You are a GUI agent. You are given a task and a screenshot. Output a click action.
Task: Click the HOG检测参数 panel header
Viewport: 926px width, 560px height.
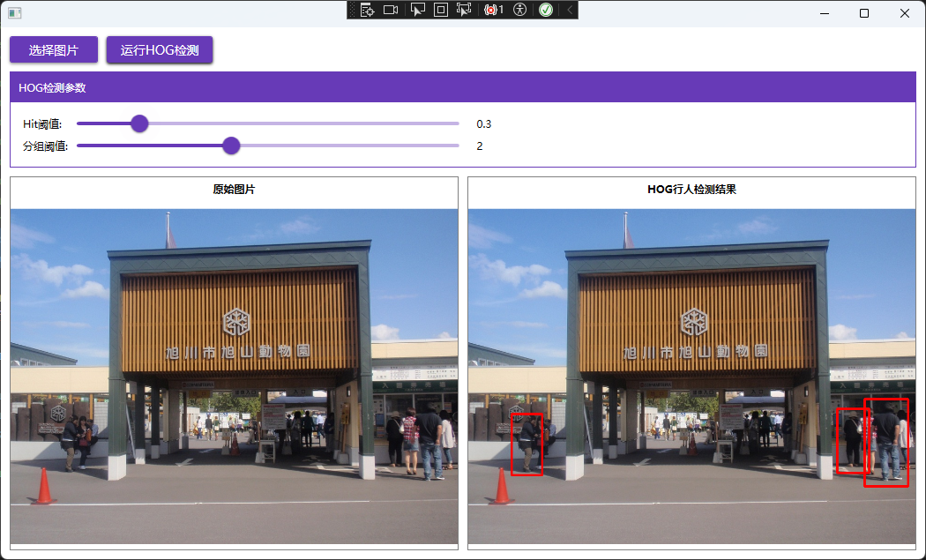pos(463,87)
